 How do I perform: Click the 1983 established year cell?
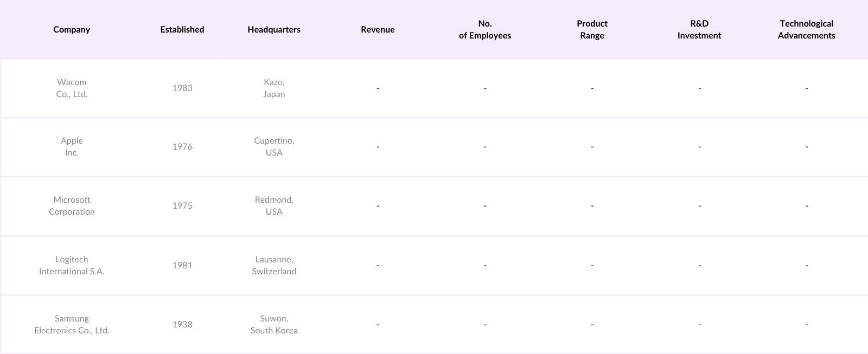[182, 88]
